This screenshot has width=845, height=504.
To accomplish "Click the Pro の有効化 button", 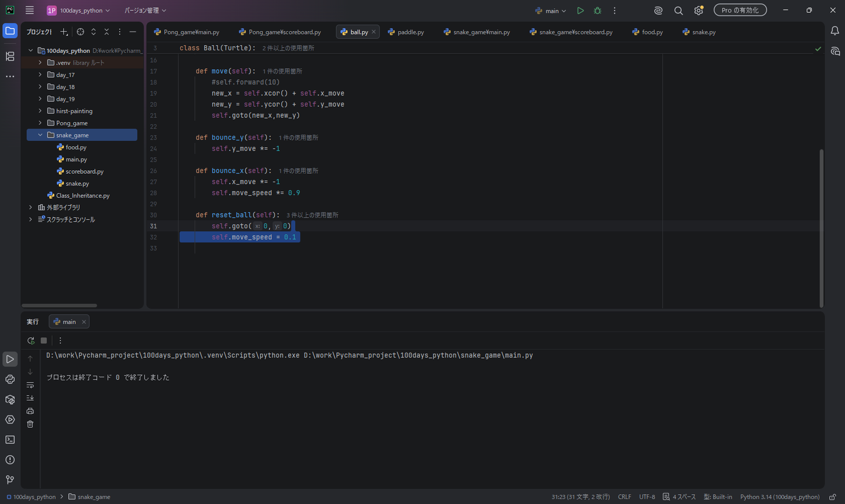I will pos(740,11).
